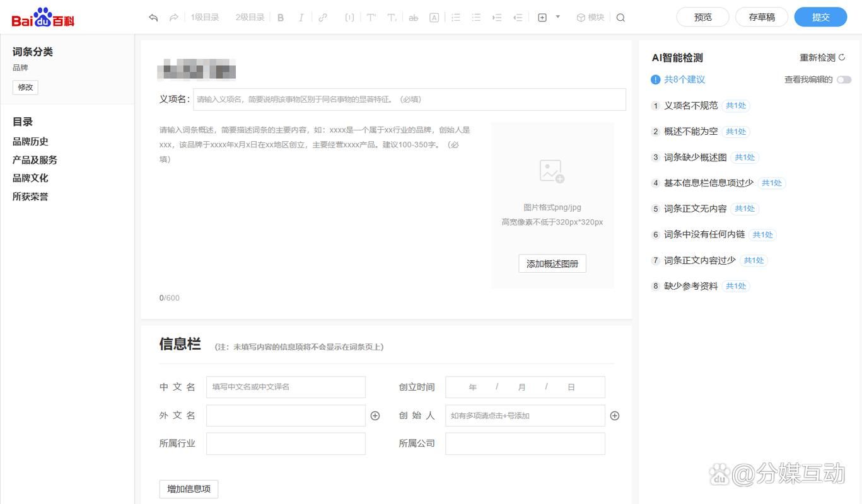Click the 外文名 input field
The image size is (862, 504).
[286, 416]
